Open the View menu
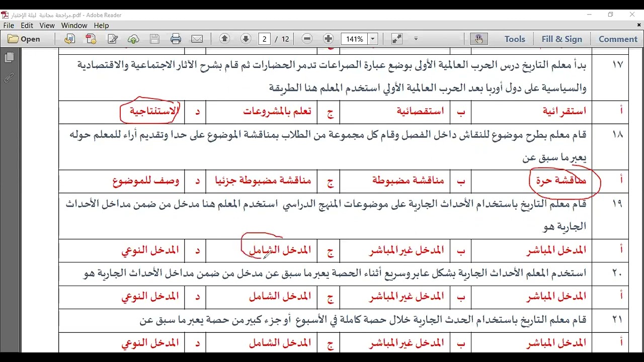Image resolution: width=644 pixels, height=362 pixels. point(47,25)
